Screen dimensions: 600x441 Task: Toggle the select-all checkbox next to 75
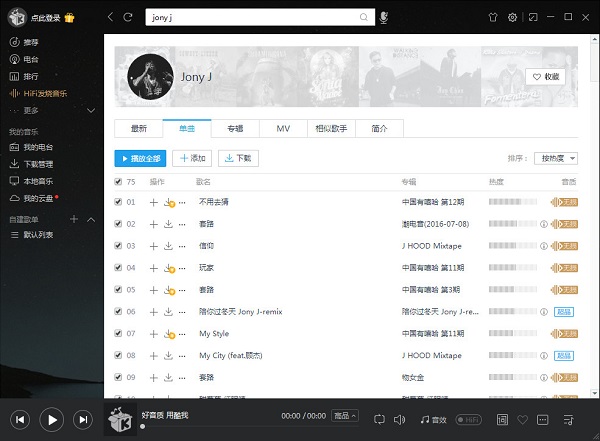119,182
